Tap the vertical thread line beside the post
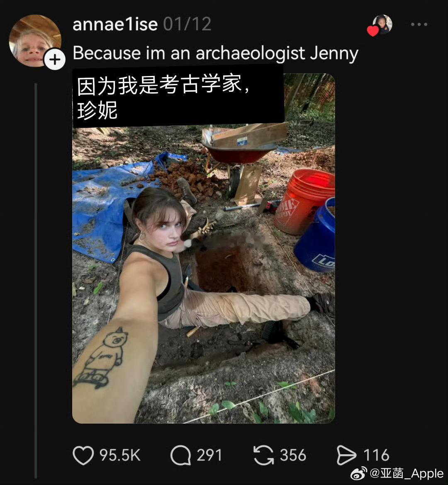Screen dimensions: 448x485 pyautogui.click(x=36, y=280)
